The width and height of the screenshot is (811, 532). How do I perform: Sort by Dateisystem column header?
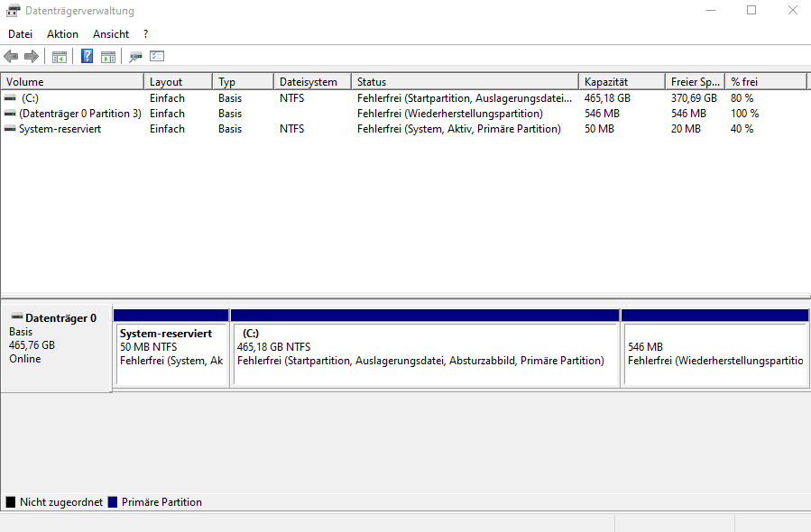[312, 82]
